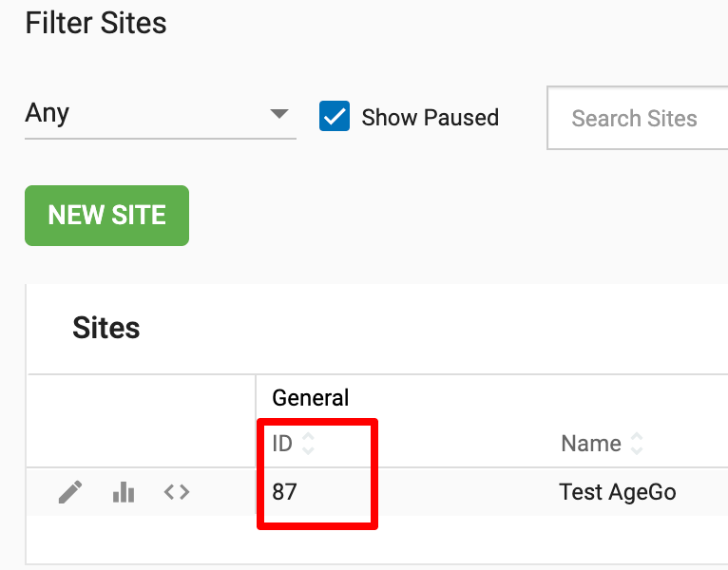
Task: Click the Test AgeGo site name
Action: [617, 492]
